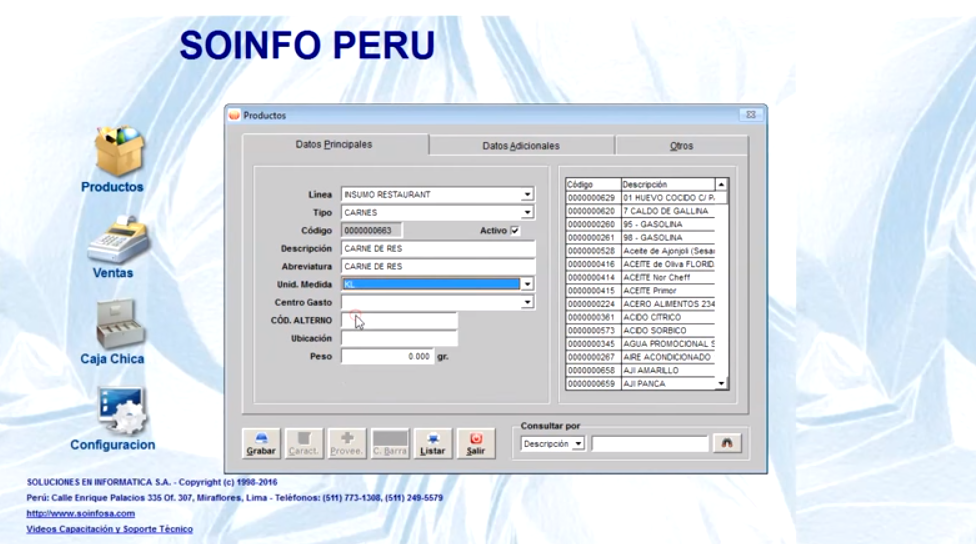The image size is (976, 544).
Task: Click the binoculars search button
Action: click(727, 443)
